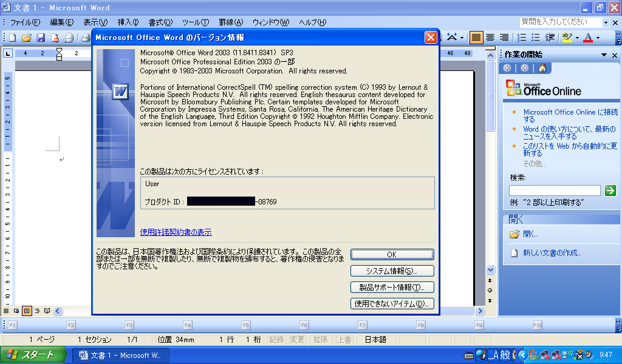Open the ファイル(F) menu
Viewport: 622px width, 364px height.
click(x=25, y=22)
